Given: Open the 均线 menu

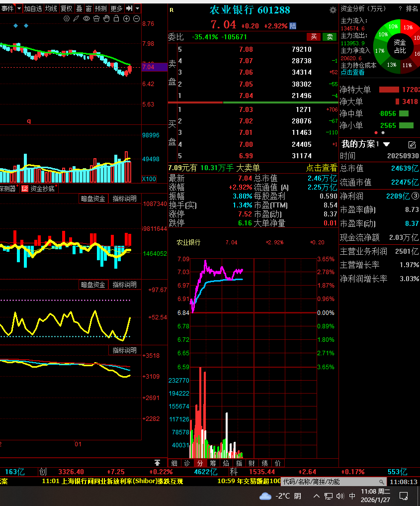Looking at the screenshot, I should [51, 8].
